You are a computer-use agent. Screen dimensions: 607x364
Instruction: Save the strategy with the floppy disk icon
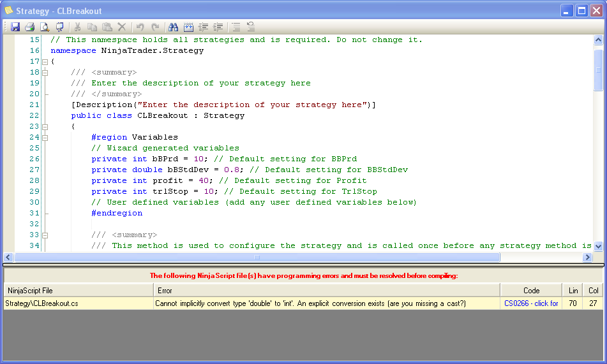(x=15, y=27)
